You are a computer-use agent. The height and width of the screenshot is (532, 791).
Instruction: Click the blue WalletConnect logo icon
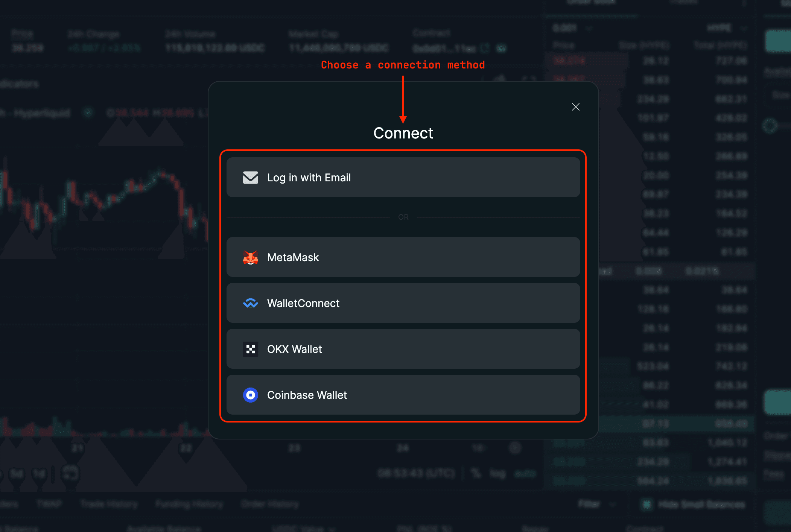(x=251, y=303)
